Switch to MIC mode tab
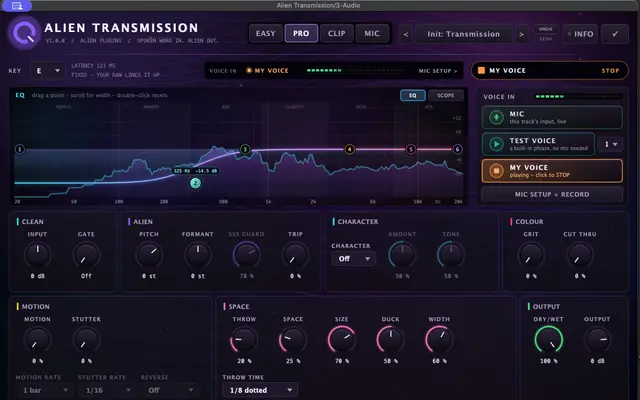Screen dimensions: 640x400 tap(372, 33)
